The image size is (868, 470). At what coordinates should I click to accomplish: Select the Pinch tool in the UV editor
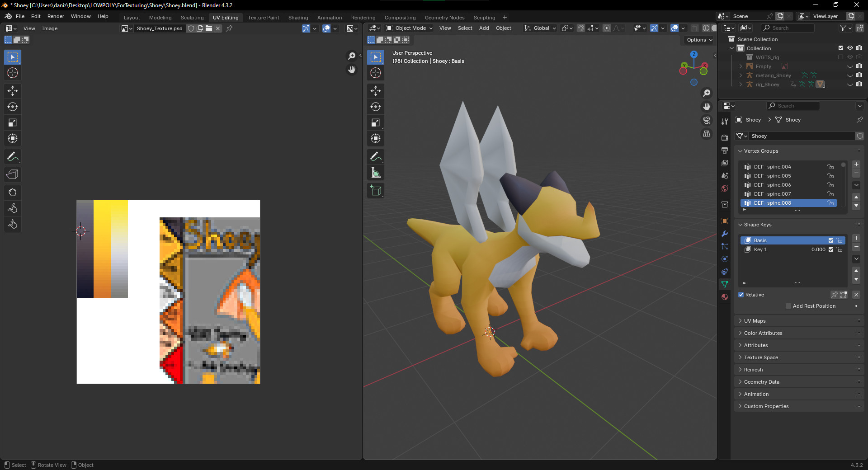[x=13, y=224]
